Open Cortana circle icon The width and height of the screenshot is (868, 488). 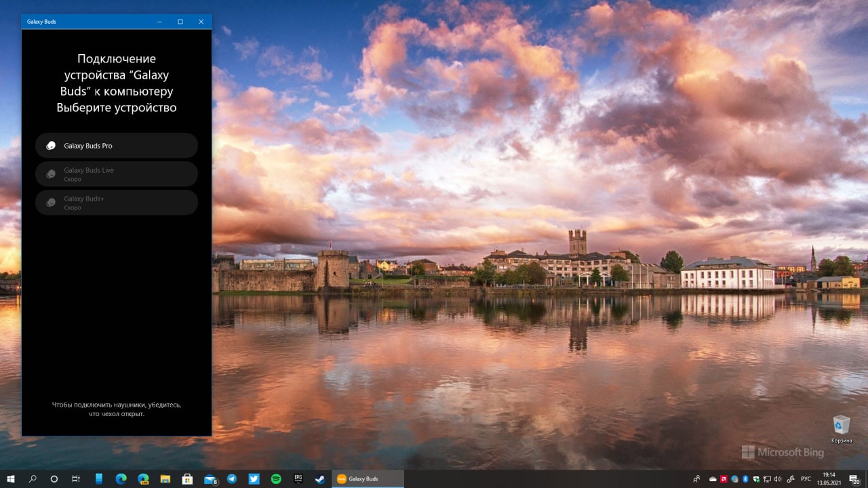coord(54,479)
